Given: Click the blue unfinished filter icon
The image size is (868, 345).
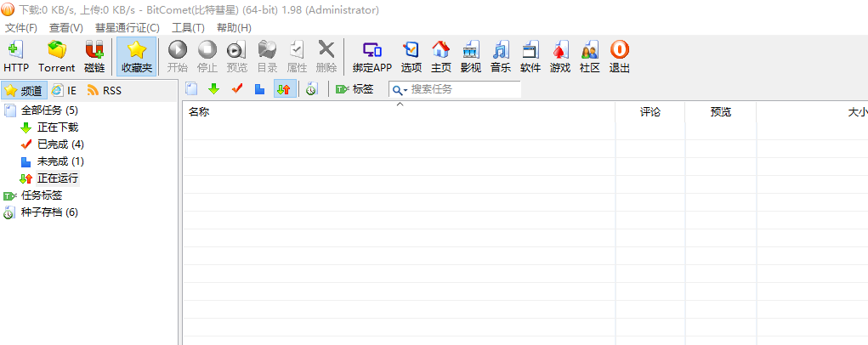Looking at the screenshot, I should (x=259, y=89).
